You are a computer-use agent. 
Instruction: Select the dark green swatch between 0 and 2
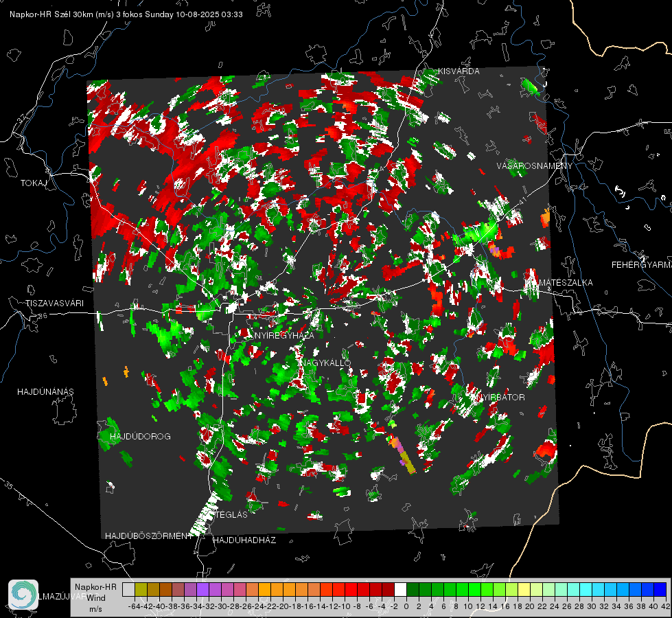413,590
